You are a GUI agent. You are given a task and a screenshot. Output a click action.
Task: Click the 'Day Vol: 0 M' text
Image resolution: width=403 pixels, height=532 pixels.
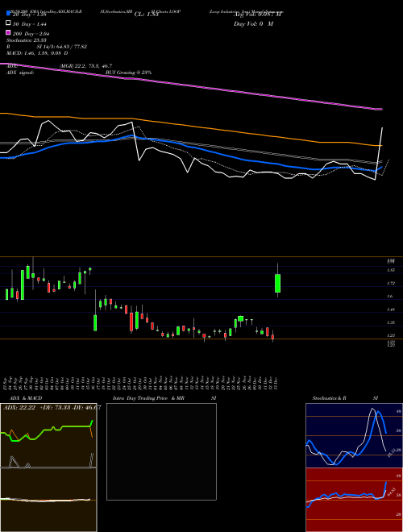pos(254,24)
